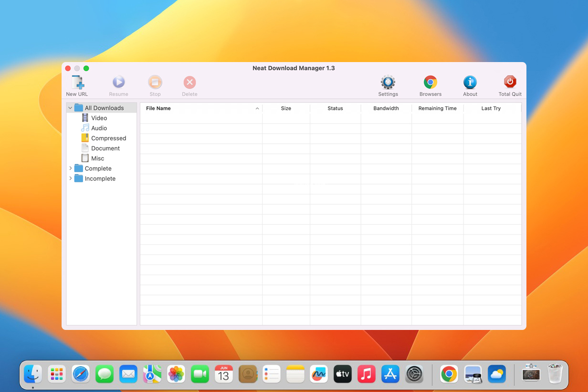Viewport: 588px width, 392px height.
Task: Open Music from the dock
Action: pos(367,374)
